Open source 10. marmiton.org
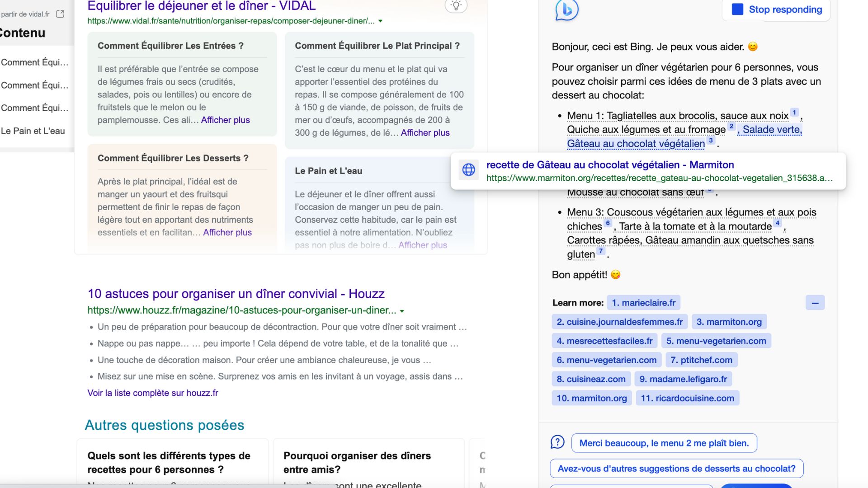This screenshot has height=488, width=868. coord(592,398)
